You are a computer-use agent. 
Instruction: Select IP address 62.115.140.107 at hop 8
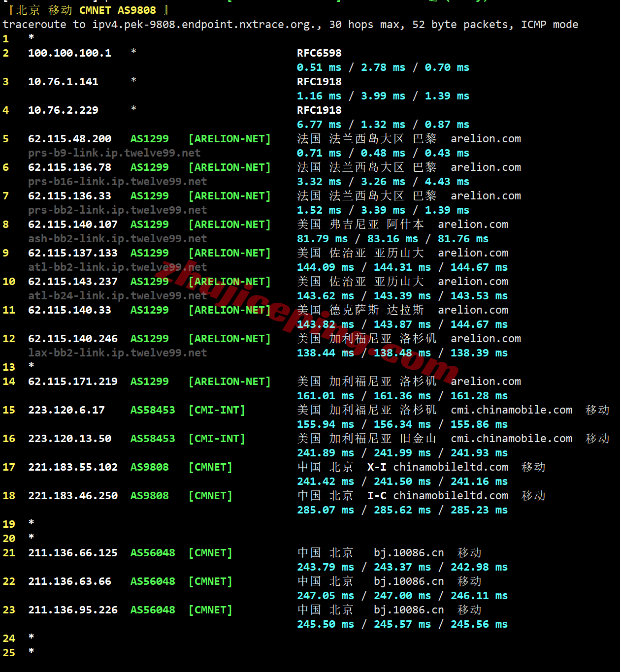coord(73,224)
